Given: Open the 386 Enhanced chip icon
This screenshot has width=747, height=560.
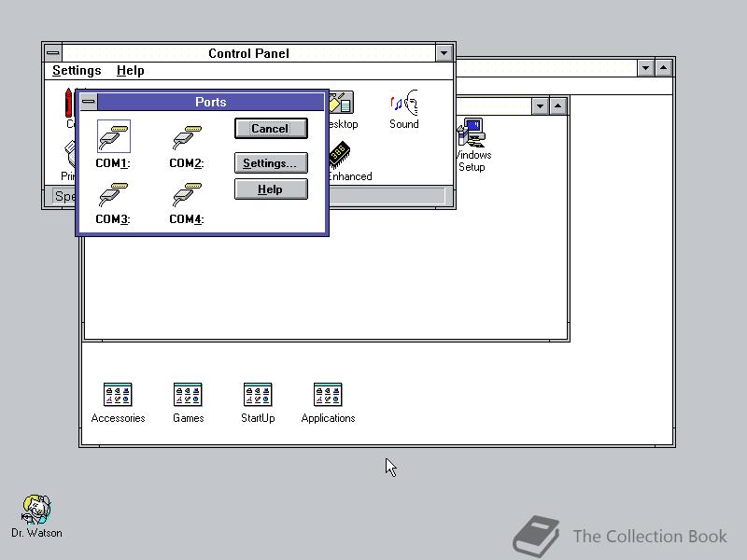Looking at the screenshot, I should click(x=340, y=155).
